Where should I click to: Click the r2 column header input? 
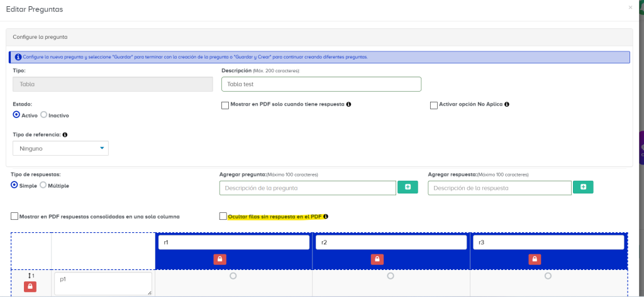[x=391, y=242]
